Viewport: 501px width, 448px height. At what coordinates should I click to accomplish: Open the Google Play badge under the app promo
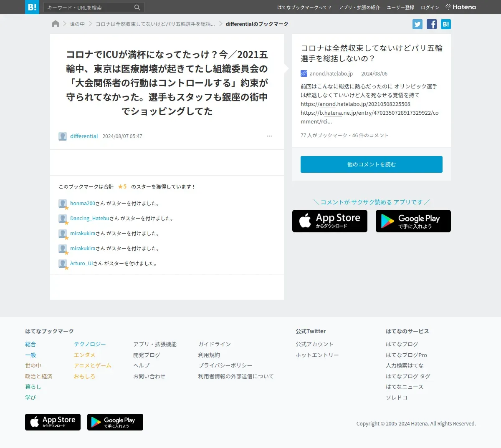[413, 221]
